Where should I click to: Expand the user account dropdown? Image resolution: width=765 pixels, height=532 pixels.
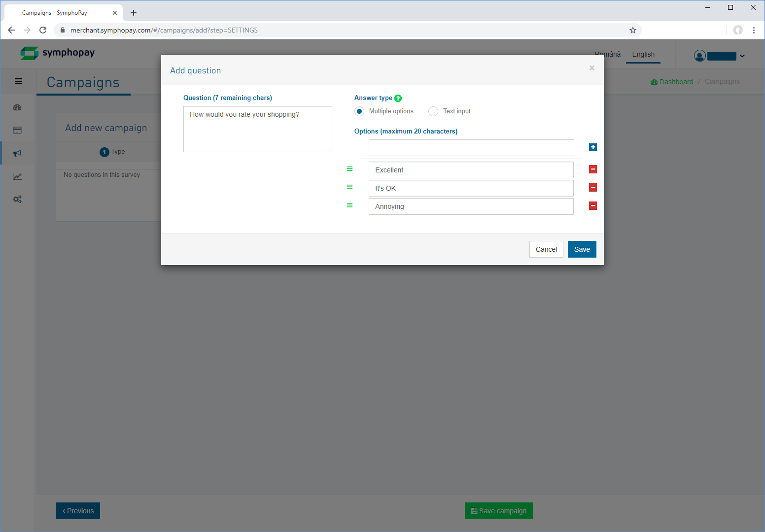742,56
